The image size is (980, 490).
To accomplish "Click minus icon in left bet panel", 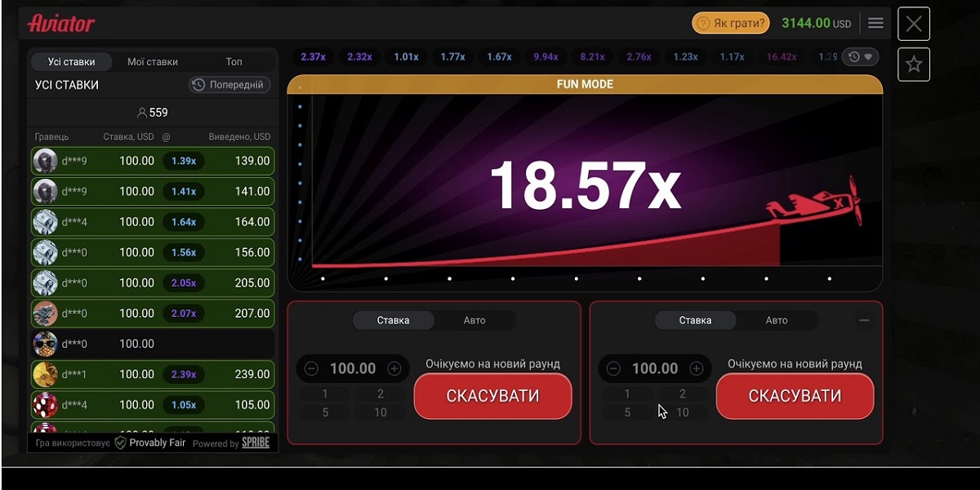I will [x=311, y=368].
